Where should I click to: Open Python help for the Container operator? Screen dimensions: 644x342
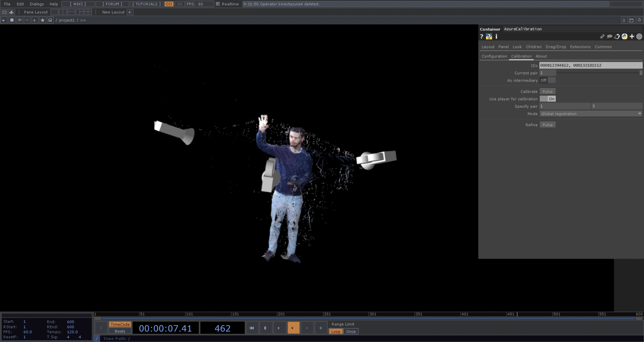489,36
